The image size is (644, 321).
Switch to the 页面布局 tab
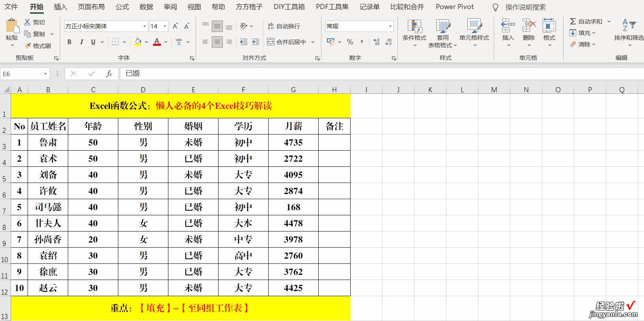coord(91,7)
